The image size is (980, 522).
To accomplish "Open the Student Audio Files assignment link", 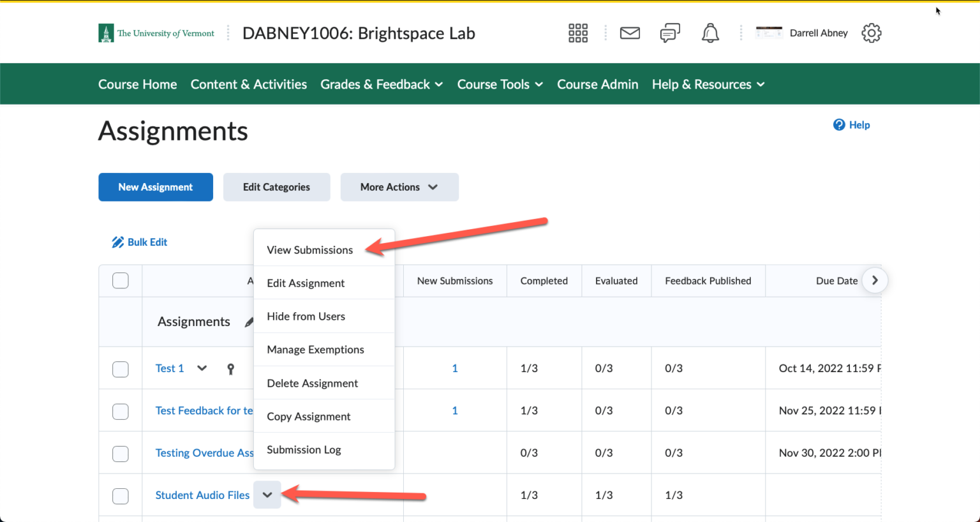I will (202, 495).
